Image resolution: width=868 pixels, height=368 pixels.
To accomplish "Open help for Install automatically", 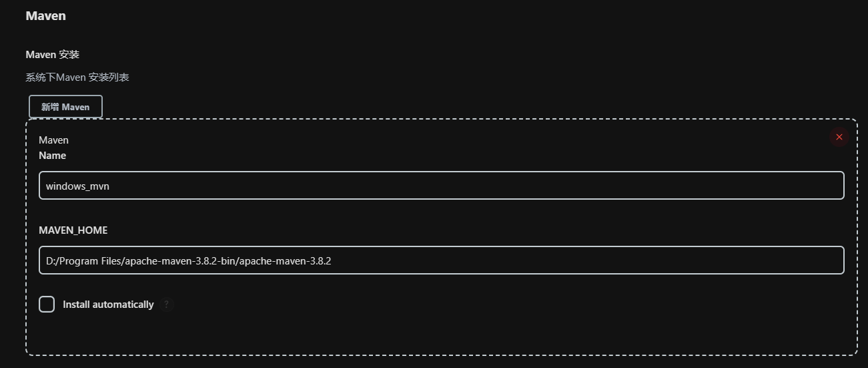I will click(167, 305).
